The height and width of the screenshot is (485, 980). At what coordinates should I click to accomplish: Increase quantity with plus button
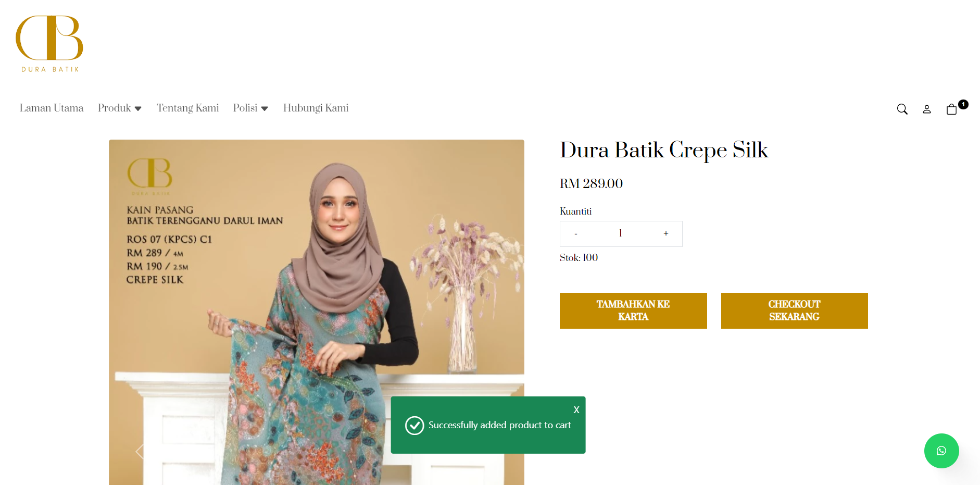pos(665,233)
